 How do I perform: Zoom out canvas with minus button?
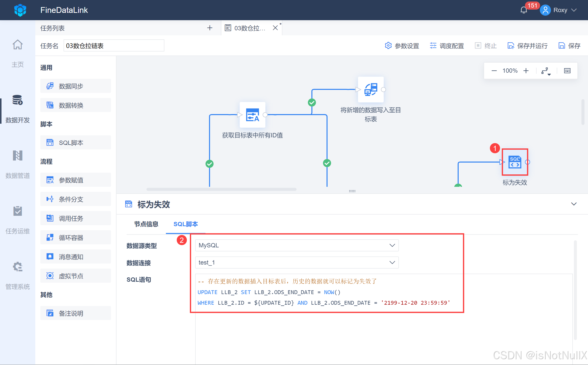coord(494,71)
